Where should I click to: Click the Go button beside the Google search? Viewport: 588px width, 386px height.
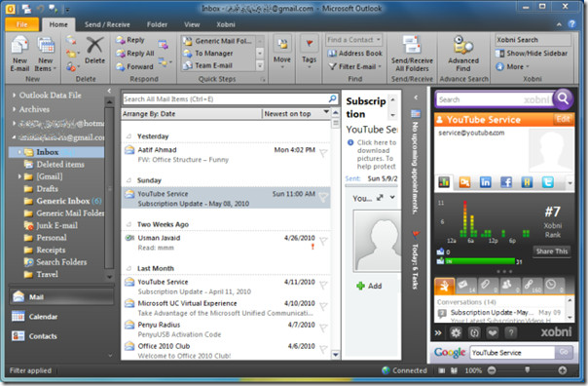pyautogui.click(x=564, y=353)
